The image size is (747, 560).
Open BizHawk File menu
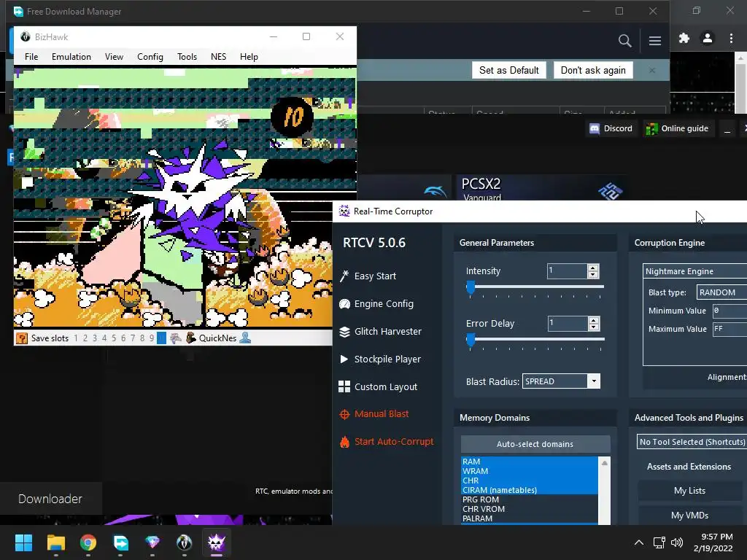(x=31, y=57)
